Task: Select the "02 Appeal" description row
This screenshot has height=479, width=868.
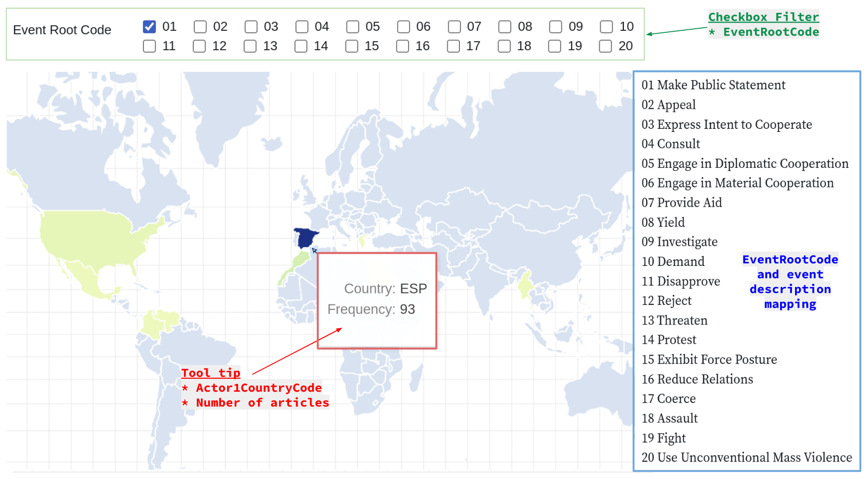Action: click(669, 105)
